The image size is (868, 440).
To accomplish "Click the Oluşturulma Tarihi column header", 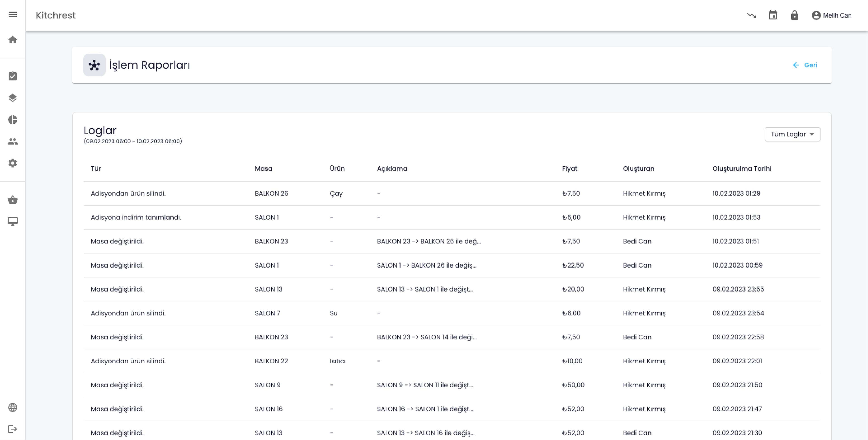I will (742, 169).
